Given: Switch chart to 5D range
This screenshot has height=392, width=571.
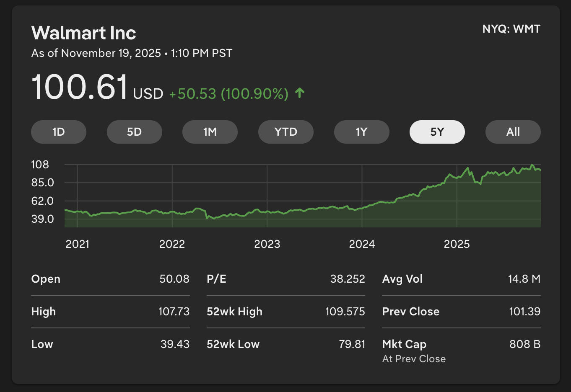Looking at the screenshot, I should [134, 132].
